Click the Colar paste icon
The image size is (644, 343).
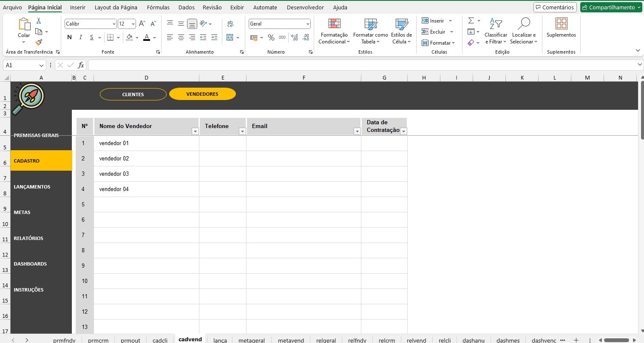pyautogui.click(x=24, y=24)
